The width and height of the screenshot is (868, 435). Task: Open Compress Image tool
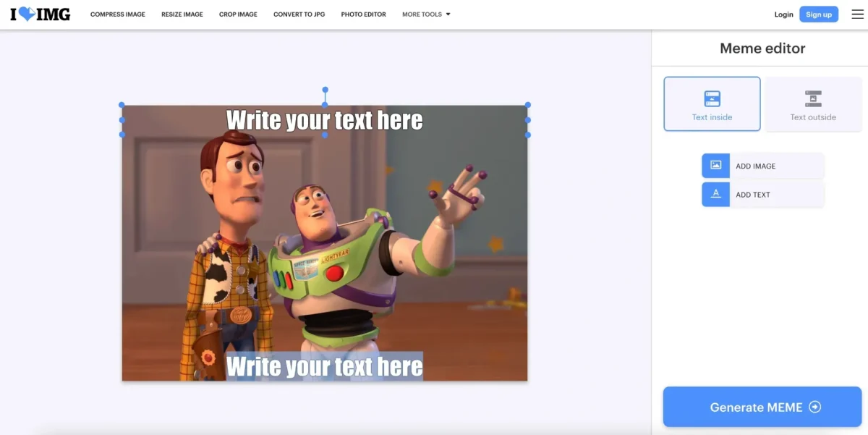[118, 14]
